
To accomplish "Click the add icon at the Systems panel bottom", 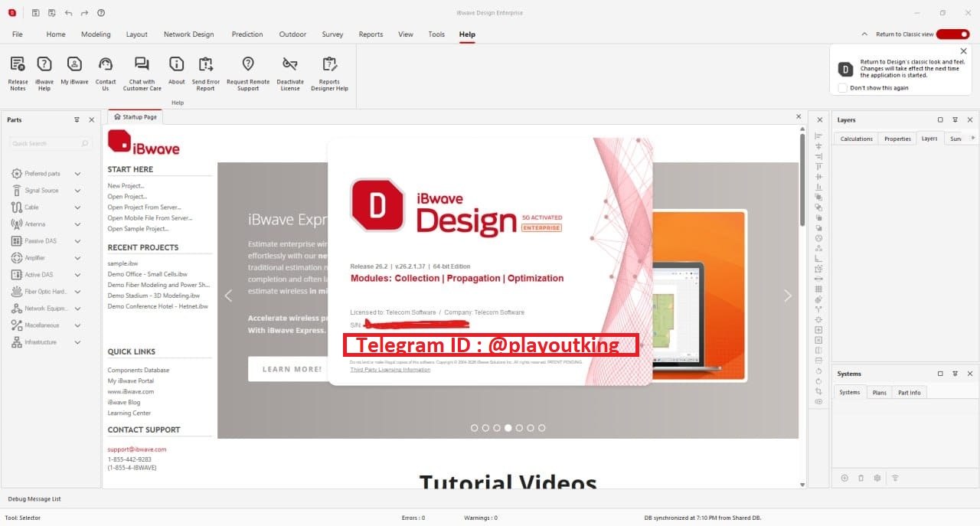I will [x=844, y=478].
